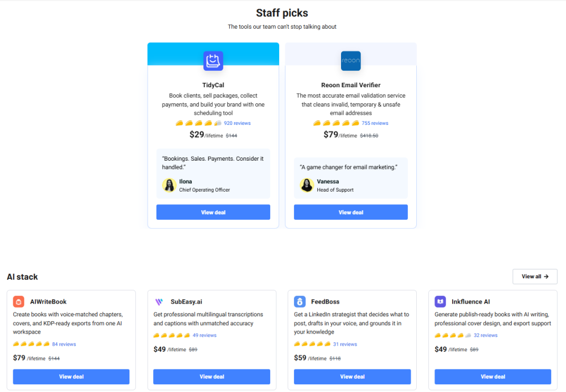Click the Reoon logo icon
This screenshot has height=392, width=566.
[x=350, y=61]
